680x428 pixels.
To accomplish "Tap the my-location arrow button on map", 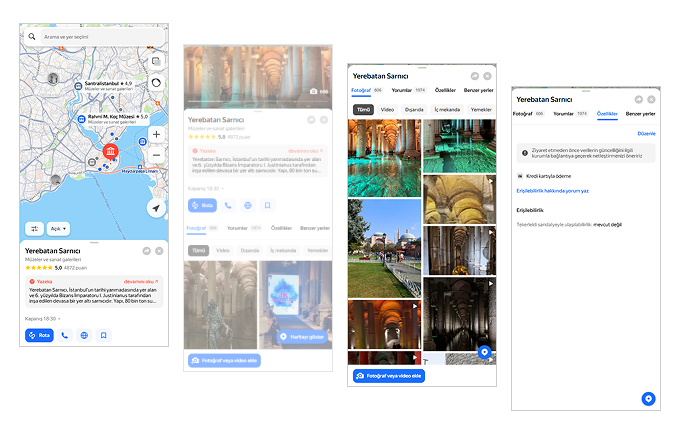I will [156, 208].
